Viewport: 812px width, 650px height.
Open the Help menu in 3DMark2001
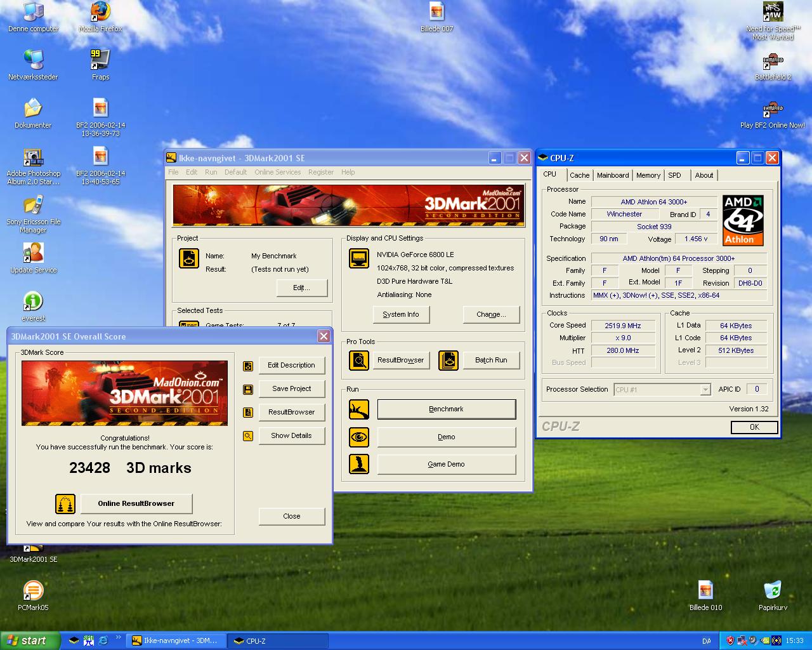point(348,172)
